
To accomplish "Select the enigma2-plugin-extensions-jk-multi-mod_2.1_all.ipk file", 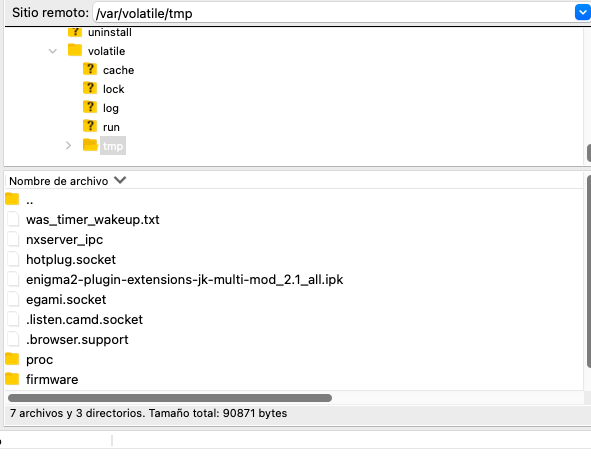I will (184, 280).
